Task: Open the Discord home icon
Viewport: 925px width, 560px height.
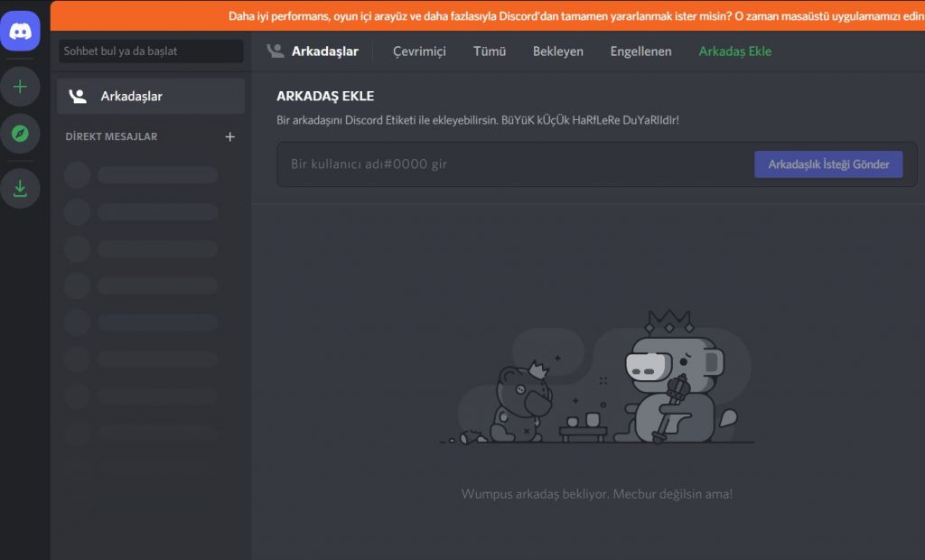Action: (20, 31)
